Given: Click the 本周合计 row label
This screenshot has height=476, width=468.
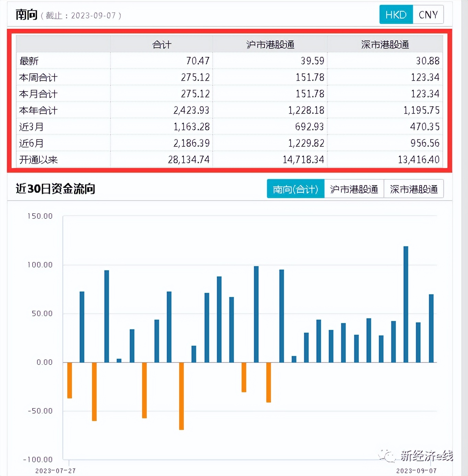Looking at the screenshot, I should 38,78.
